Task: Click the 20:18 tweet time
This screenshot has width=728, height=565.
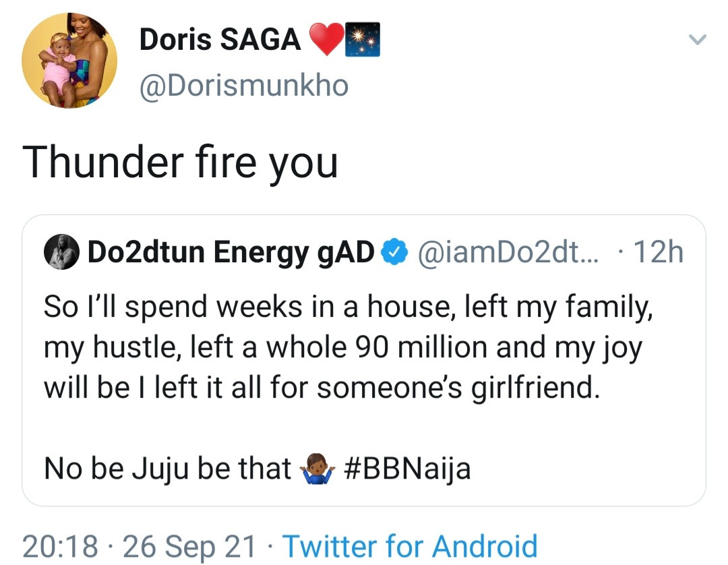Action: point(59,545)
